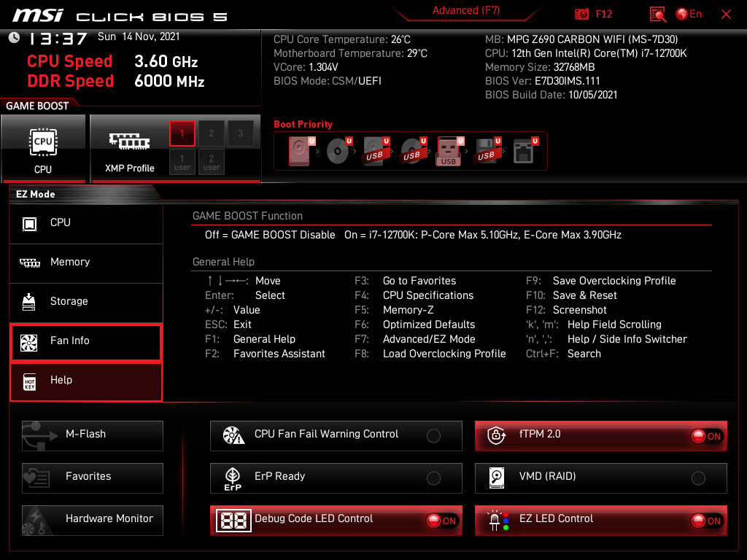
Task: Click the XMP Profile memory icon
Action: pos(129,141)
